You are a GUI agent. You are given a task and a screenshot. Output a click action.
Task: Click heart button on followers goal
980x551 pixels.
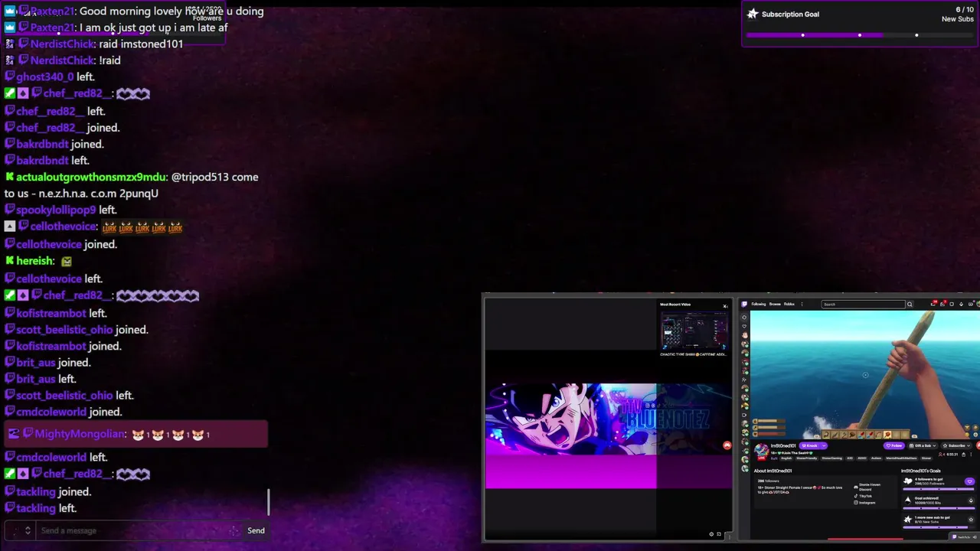click(969, 481)
